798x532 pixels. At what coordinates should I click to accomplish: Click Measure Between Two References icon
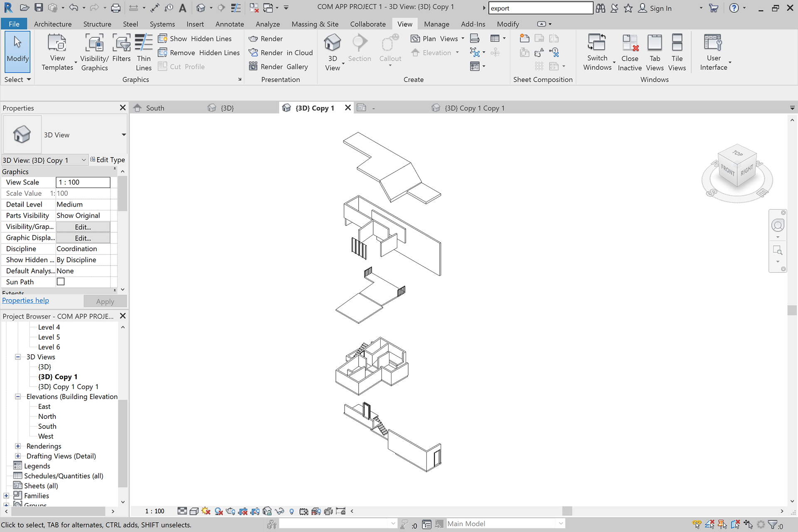coord(133,8)
